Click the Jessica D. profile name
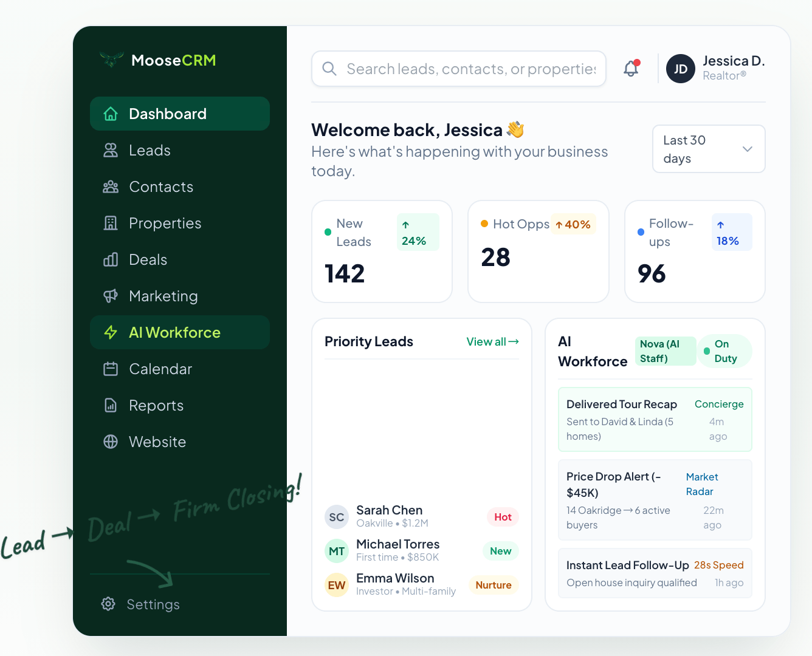Screen dimensions: 812x656 click(x=734, y=61)
